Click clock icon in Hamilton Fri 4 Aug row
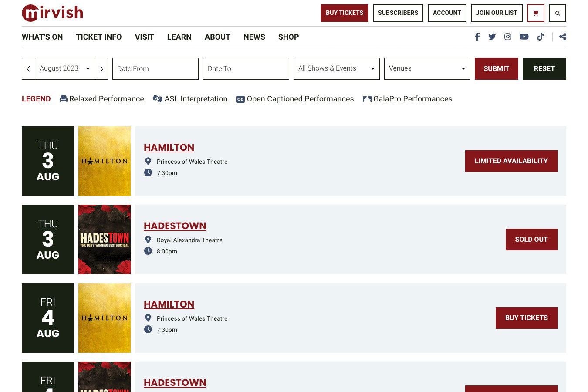The image size is (588, 392). (x=148, y=329)
